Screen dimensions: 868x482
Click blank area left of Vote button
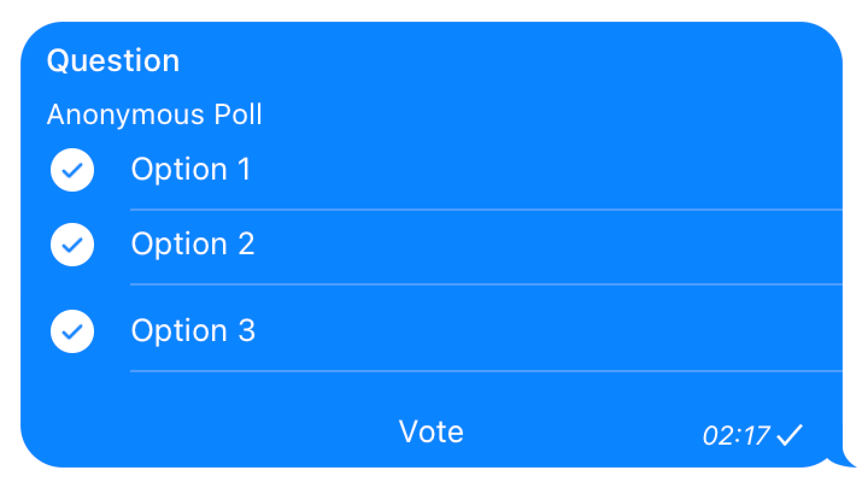pyautogui.click(x=211, y=433)
